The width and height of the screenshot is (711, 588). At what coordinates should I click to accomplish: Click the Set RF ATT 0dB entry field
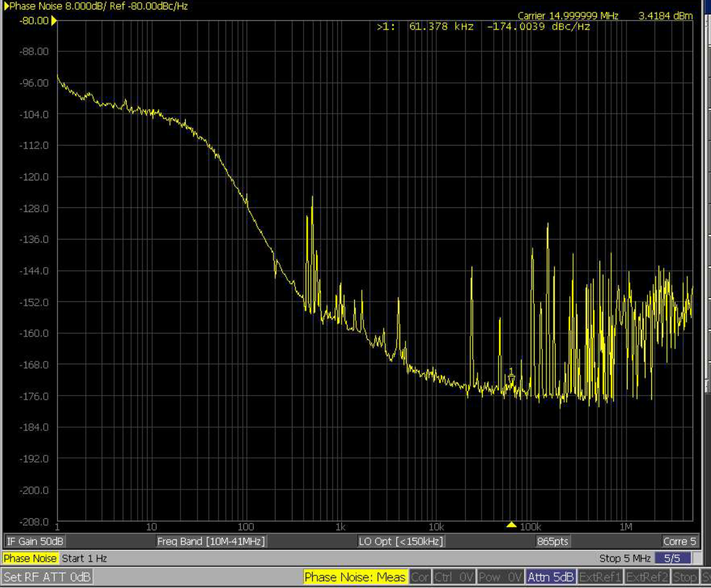point(47,577)
